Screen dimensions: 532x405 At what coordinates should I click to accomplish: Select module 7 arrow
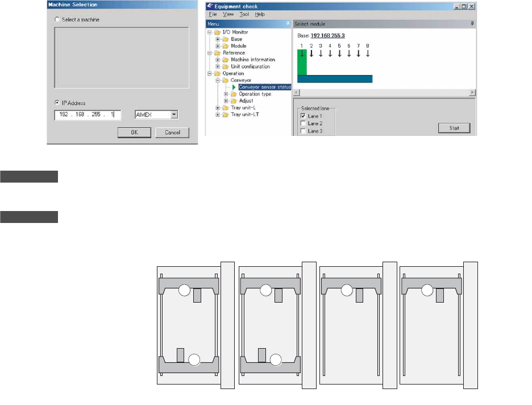point(358,53)
